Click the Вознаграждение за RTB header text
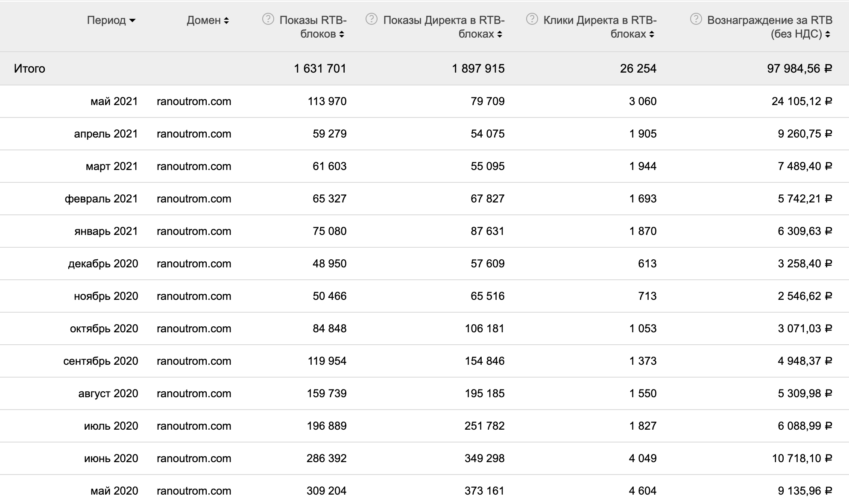The image size is (849, 504). [x=770, y=26]
